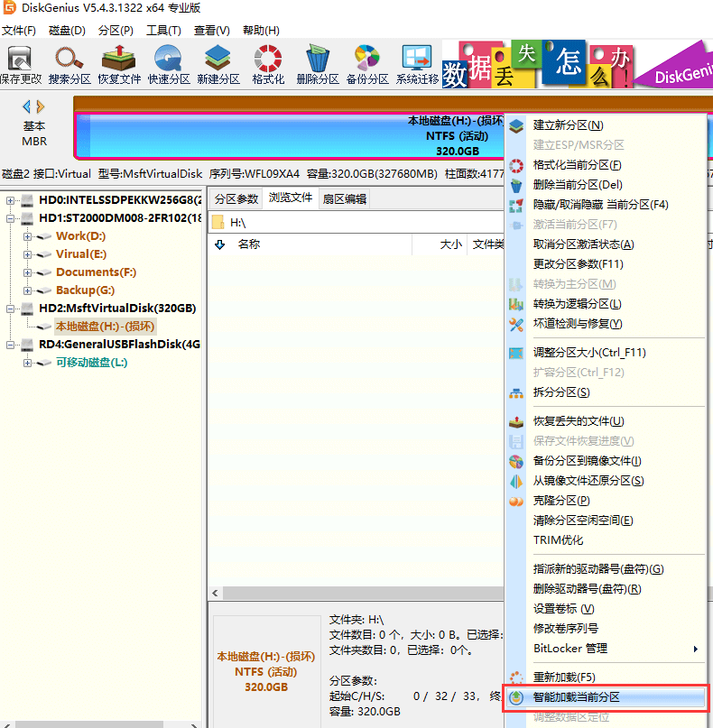The height and width of the screenshot is (728, 713).
Task: Start 系统迁移 from the toolbar
Action: [x=417, y=64]
